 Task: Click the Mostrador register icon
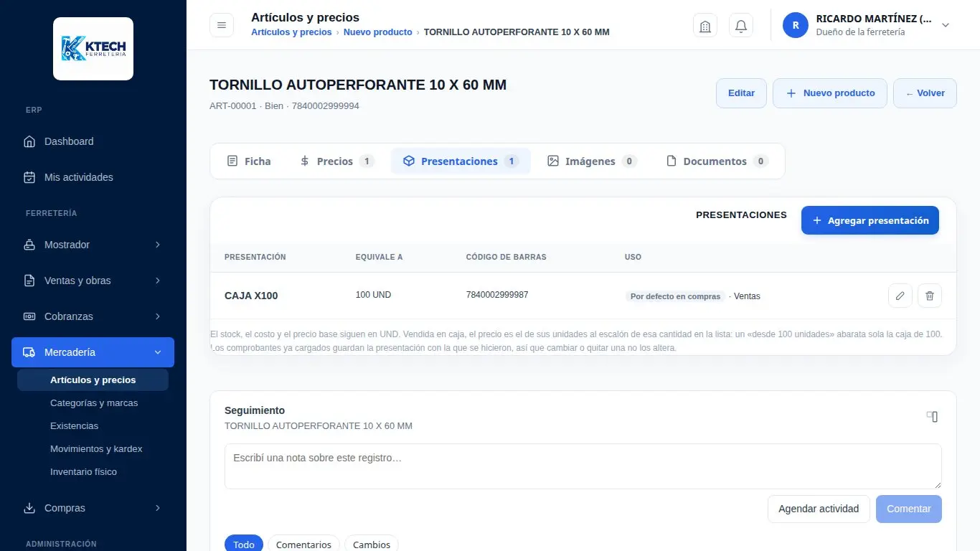pyautogui.click(x=29, y=245)
